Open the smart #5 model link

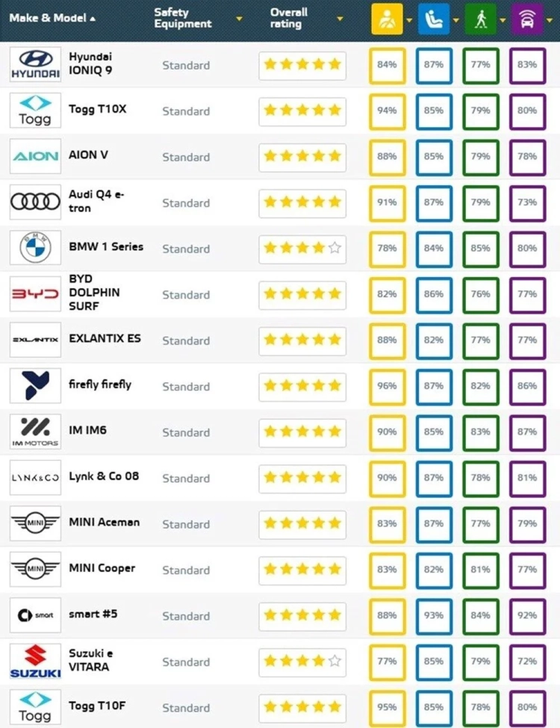tap(93, 614)
